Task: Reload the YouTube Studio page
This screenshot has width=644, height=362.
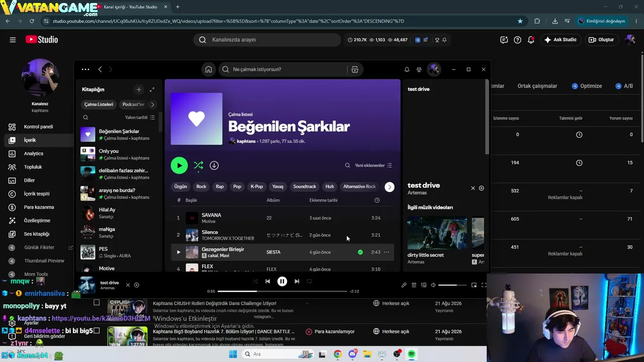Action: click(x=32, y=21)
